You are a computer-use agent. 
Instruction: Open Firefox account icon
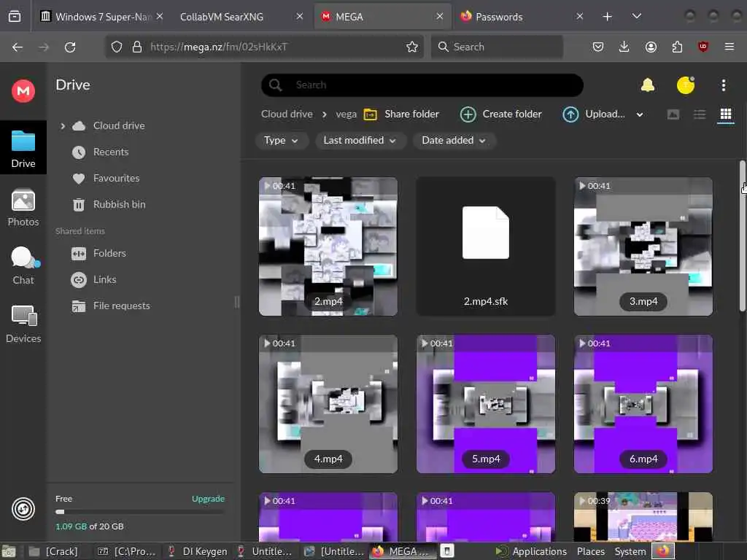pyautogui.click(x=651, y=47)
